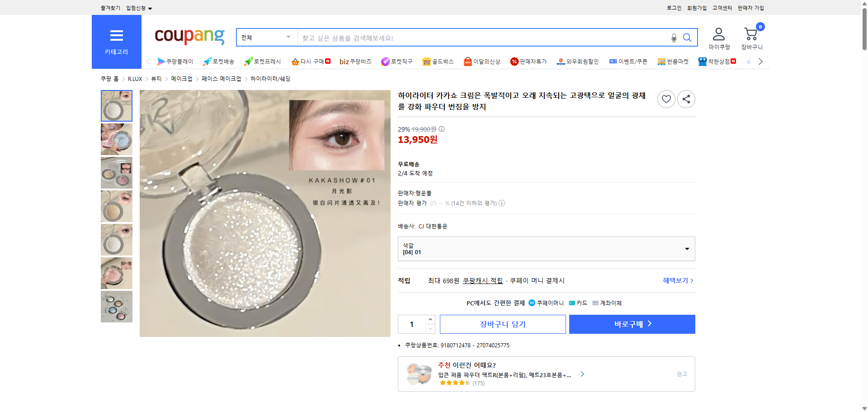Expand the 입점신청 dropdown arrow
The width and height of the screenshot is (868, 412).
click(151, 8)
